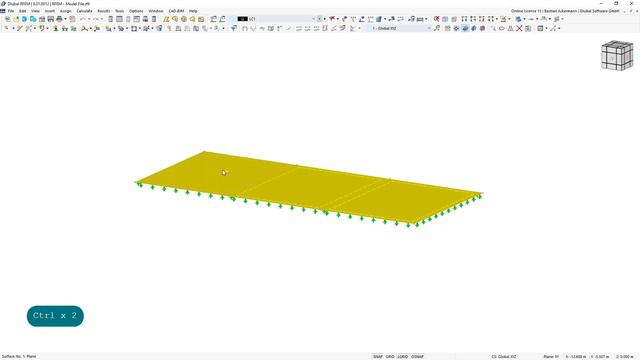
Task: Open the Help menu
Action: click(x=193, y=11)
